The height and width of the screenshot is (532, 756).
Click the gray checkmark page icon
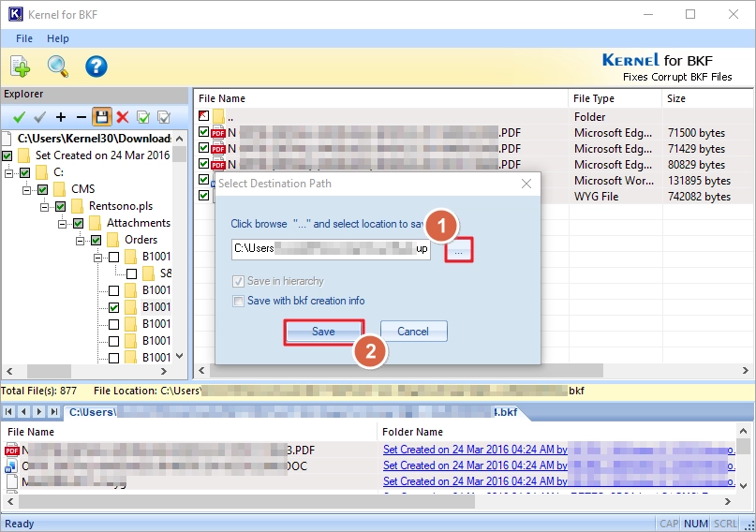coord(164,117)
